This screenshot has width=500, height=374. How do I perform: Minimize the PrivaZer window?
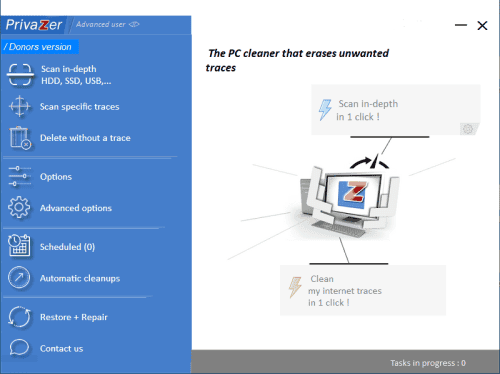click(461, 25)
